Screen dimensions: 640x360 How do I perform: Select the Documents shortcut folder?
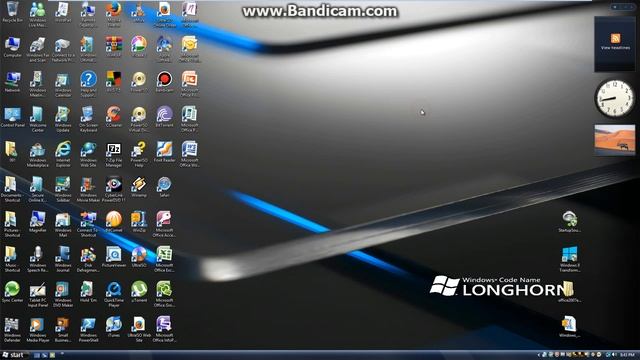(12, 189)
